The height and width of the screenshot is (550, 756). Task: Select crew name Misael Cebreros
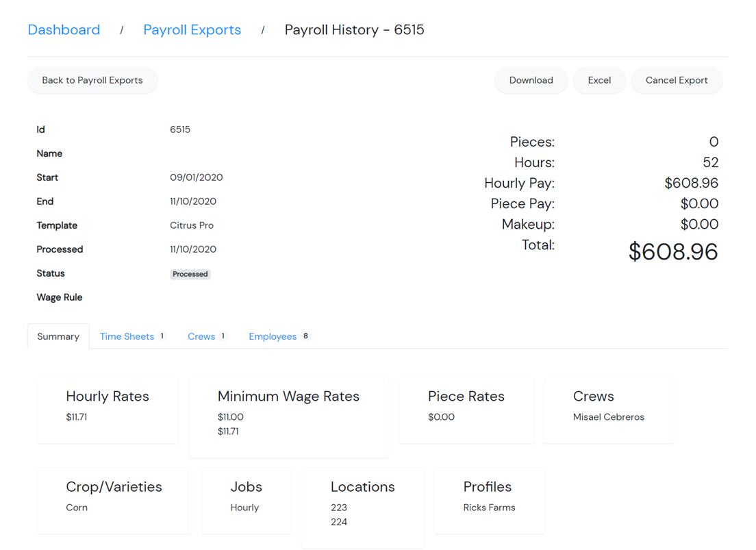[609, 417]
